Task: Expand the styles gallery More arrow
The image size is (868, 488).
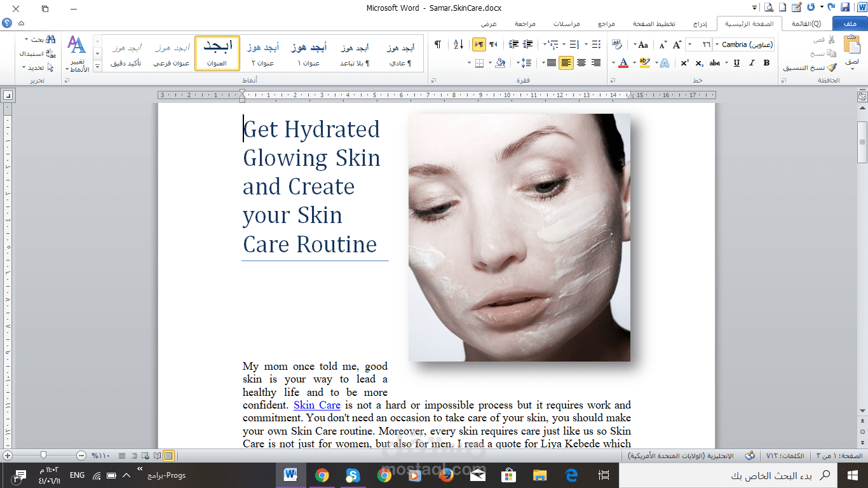Action: click(98, 66)
